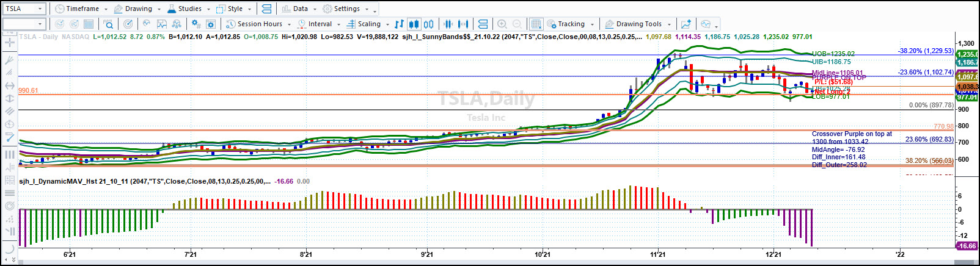This screenshot has width=980, height=266.
Task: Select the parallel lines channel tool in sidebar
Action: pos(9,111)
